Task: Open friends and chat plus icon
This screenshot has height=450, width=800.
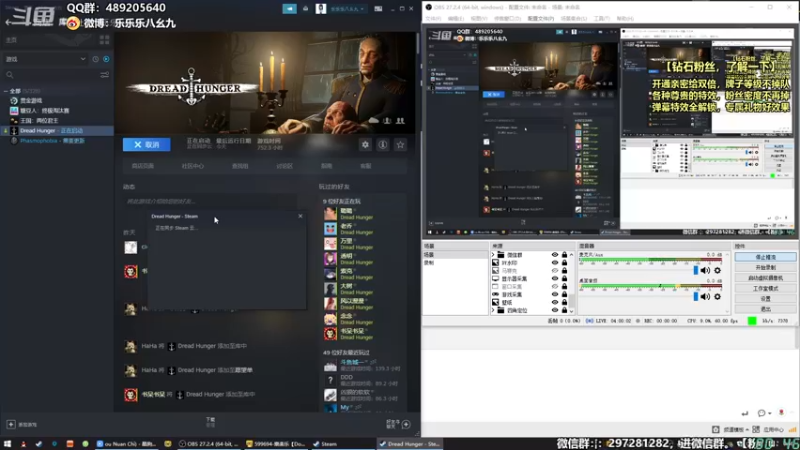Action: pos(406,424)
